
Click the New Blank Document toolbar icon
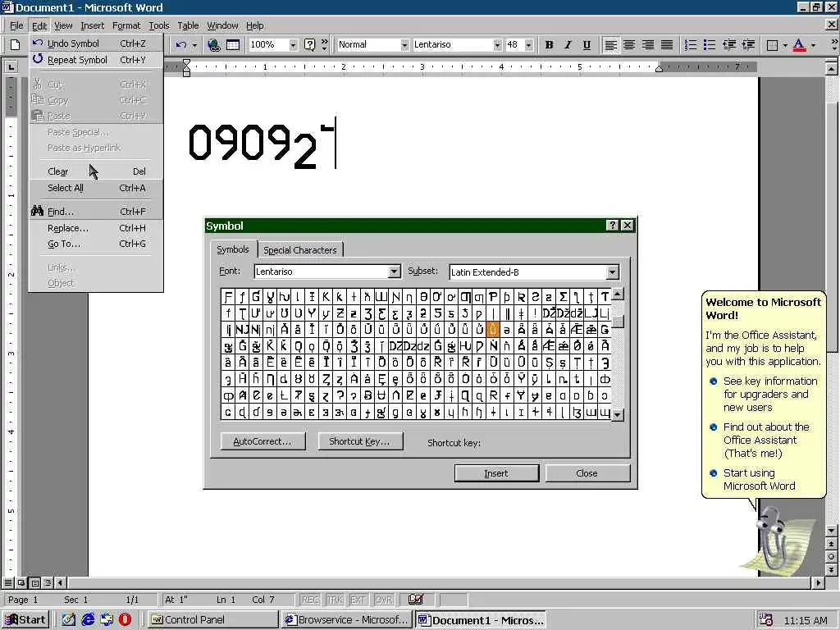click(x=15, y=44)
